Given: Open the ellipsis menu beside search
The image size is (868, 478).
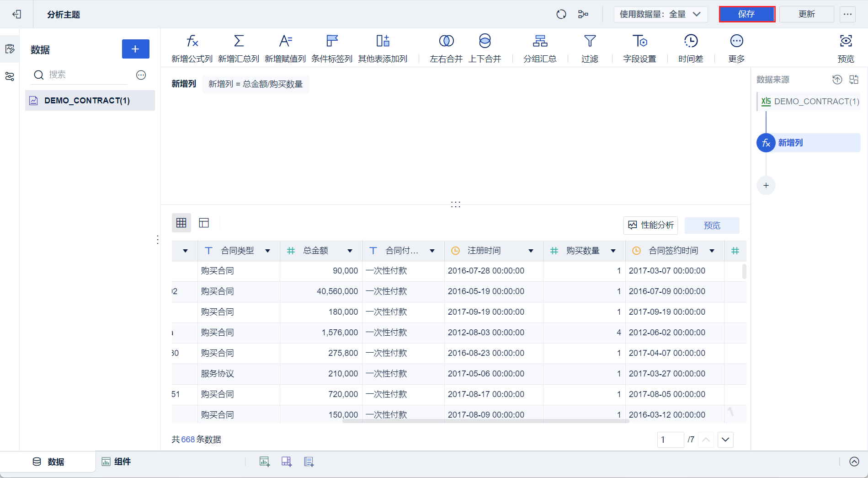Looking at the screenshot, I should click(141, 75).
